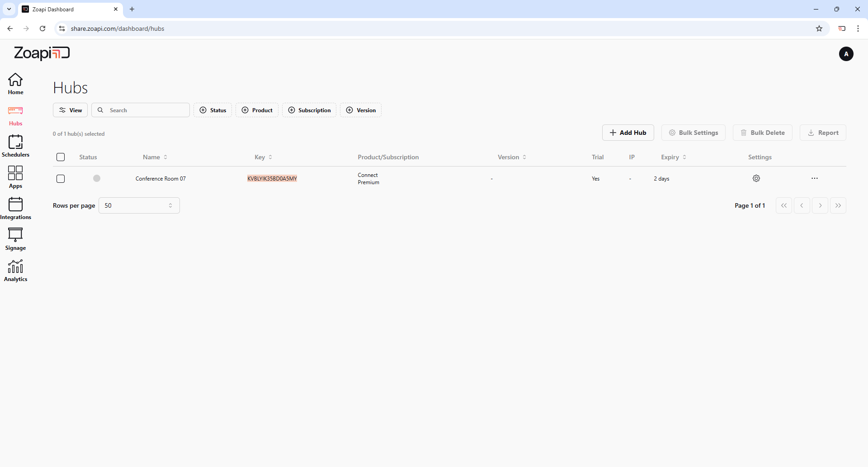Open the Rows per page dropdown
Image resolution: width=868 pixels, height=467 pixels.
pos(139,205)
